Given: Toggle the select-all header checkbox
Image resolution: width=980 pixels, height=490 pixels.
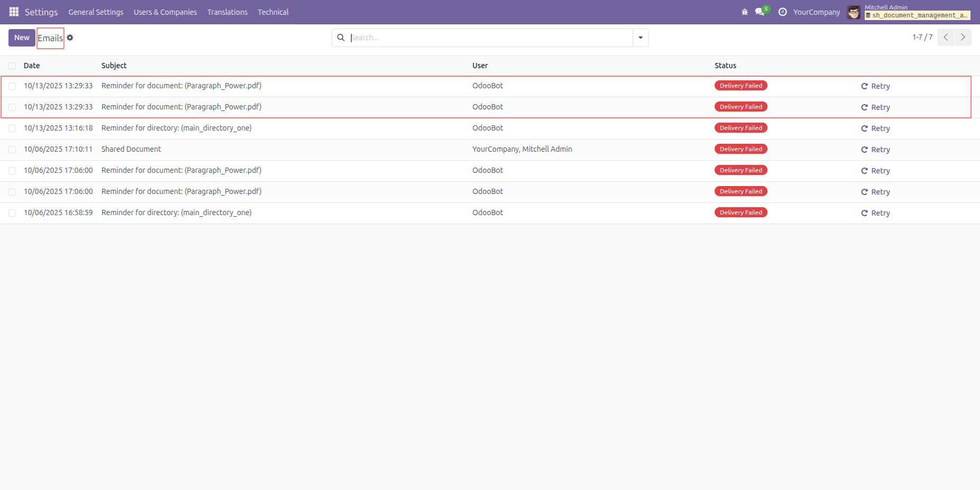Looking at the screenshot, I should click(12, 66).
